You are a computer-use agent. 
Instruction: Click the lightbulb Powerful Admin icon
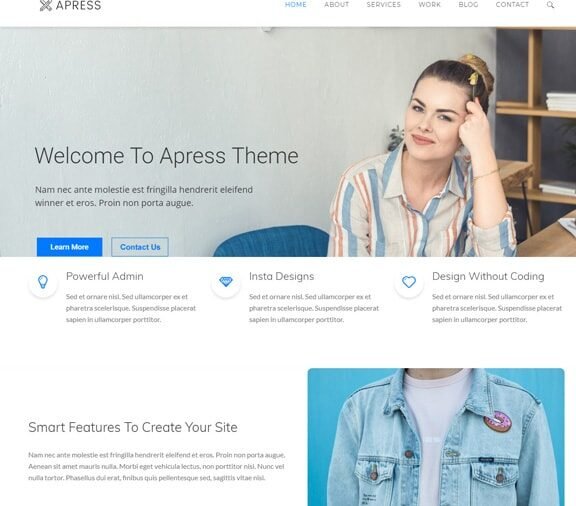tap(43, 282)
